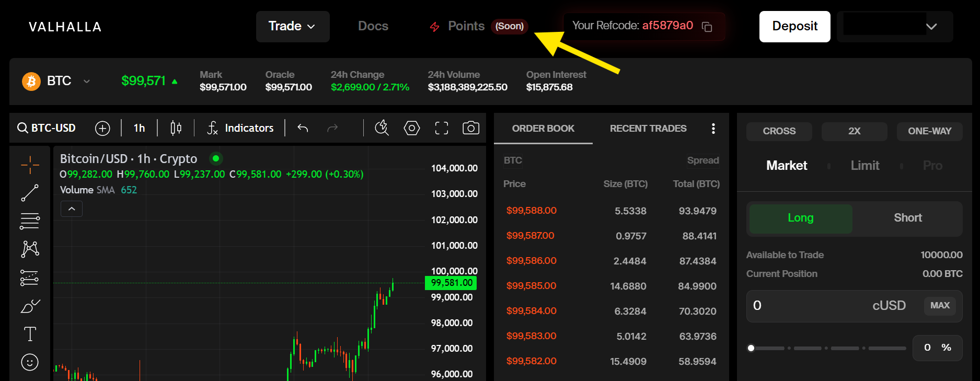This screenshot has height=381, width=980.
Task: Click the order size slider handle
Action: [x=751, y=348]
